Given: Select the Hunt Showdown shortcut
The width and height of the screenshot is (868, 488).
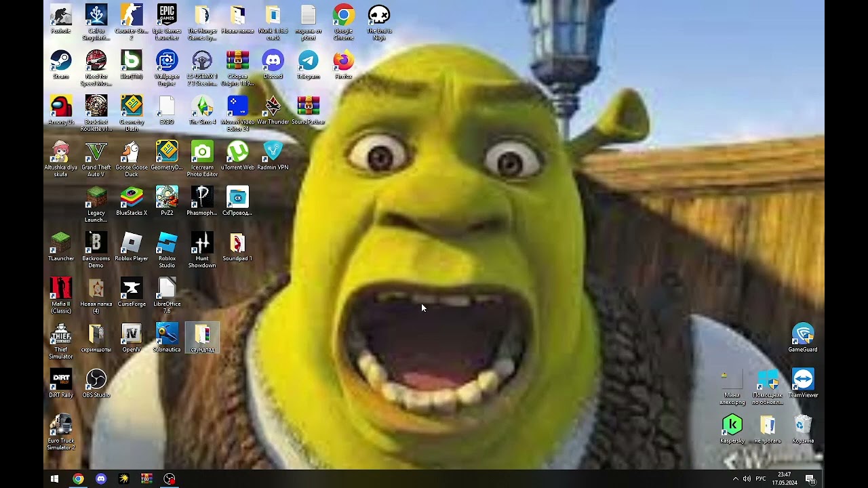Looking at the screenshot, I should 202,250.
